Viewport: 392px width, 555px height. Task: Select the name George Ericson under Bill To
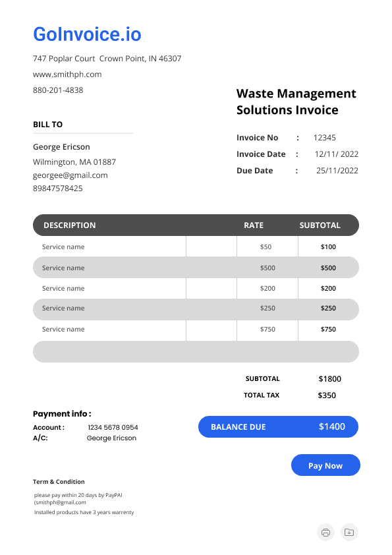(61, 147)
